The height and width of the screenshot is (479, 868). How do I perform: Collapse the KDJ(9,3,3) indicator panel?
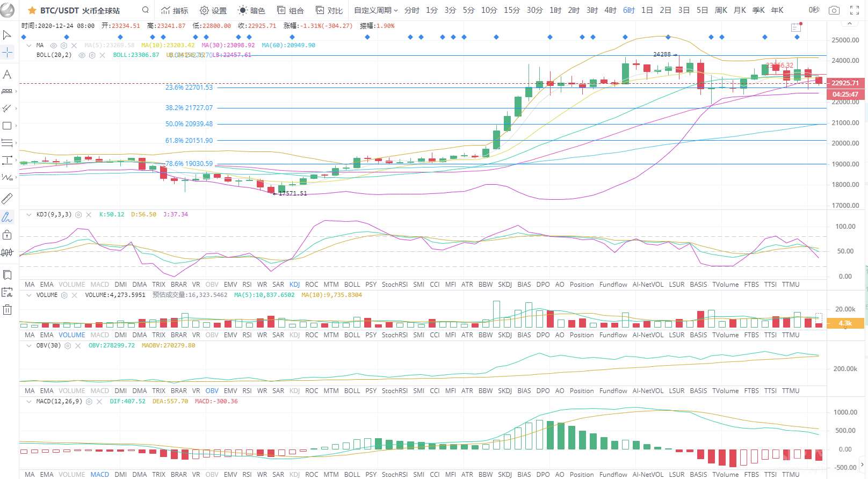[29, 215]
